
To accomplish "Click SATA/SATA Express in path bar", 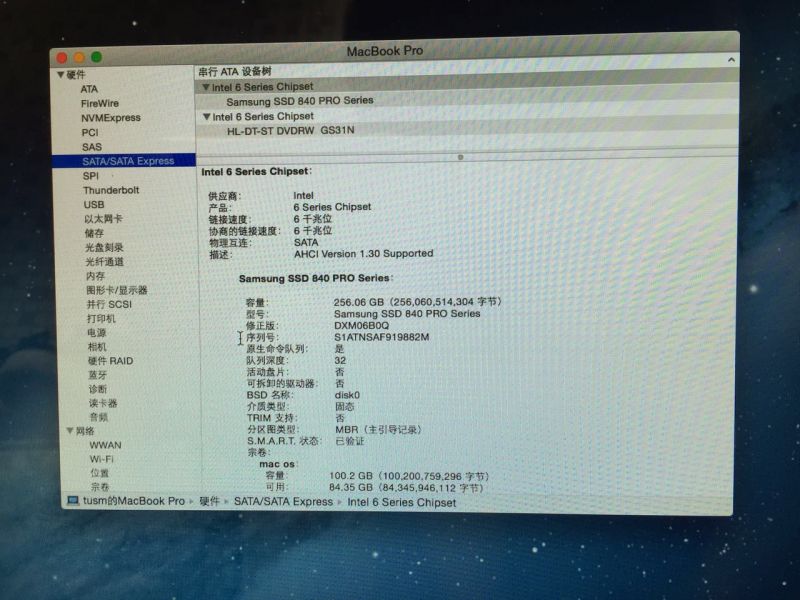I will [x=283, y=502].
